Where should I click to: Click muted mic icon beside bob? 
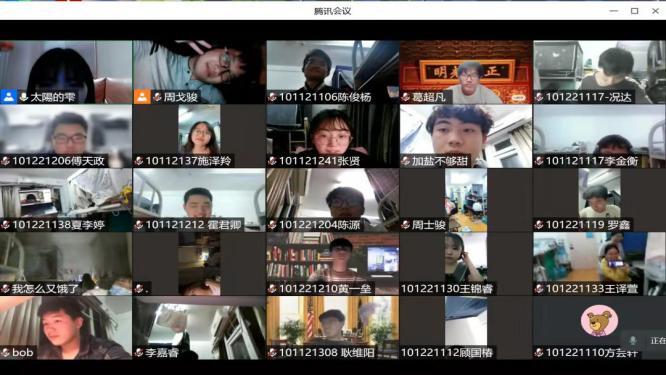pos(6,352)
